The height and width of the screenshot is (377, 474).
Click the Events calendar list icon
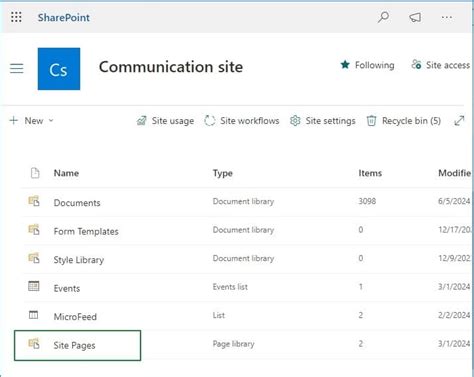(x=34, y=286)
